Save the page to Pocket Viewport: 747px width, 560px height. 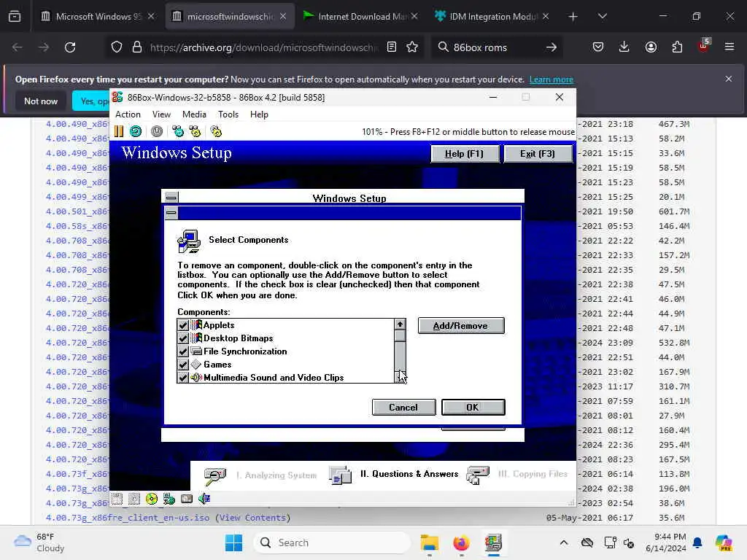(598, 47)
